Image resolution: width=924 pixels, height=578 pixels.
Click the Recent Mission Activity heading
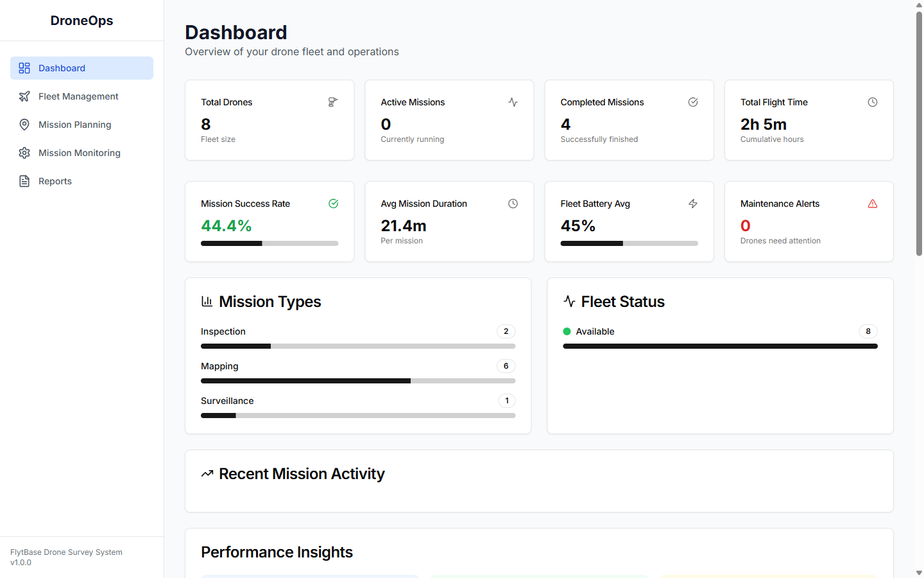(x=302, y=474)
